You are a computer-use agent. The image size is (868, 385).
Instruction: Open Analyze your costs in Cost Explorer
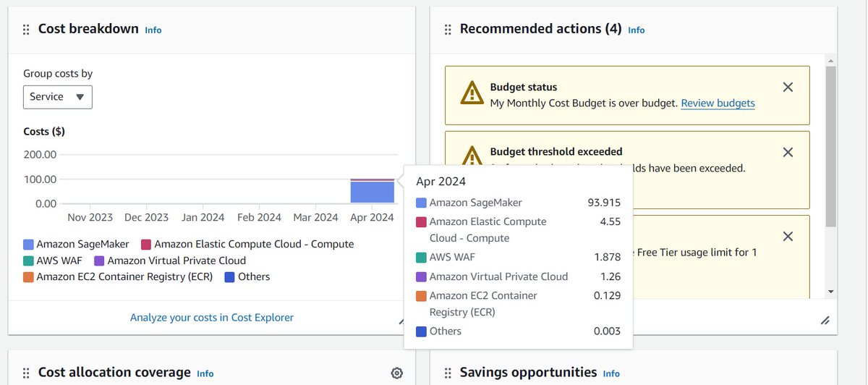point(212,318)
